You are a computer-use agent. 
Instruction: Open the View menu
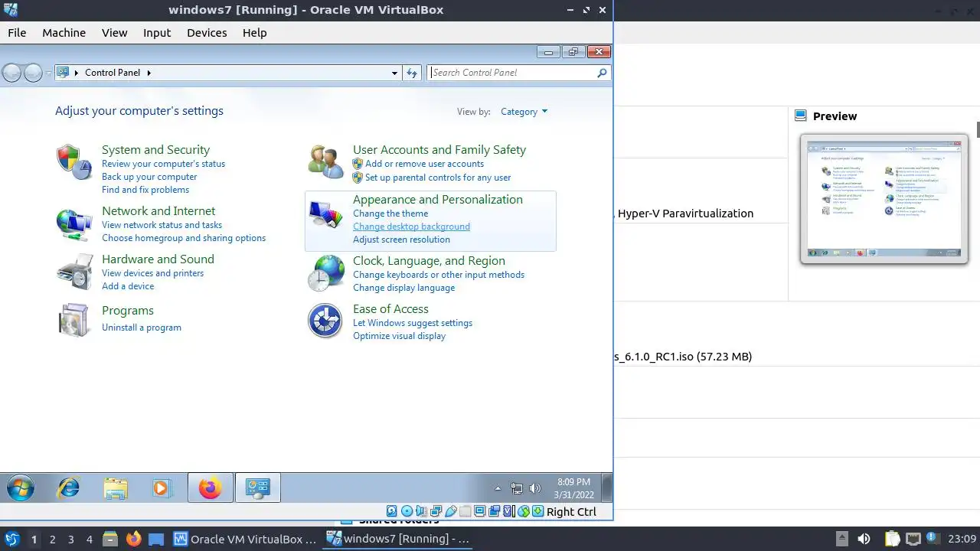tap(114, 33)
